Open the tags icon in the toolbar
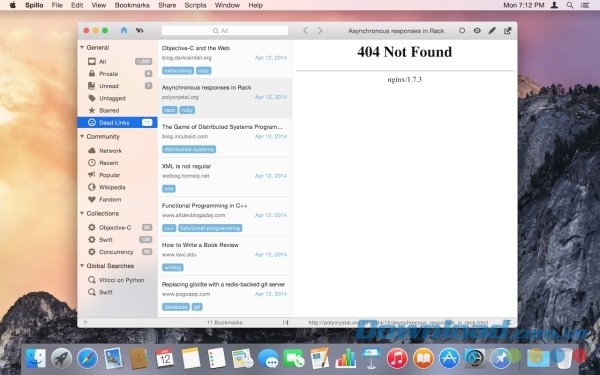This screenshot has height=375, width=600. [x=140, y=30]
